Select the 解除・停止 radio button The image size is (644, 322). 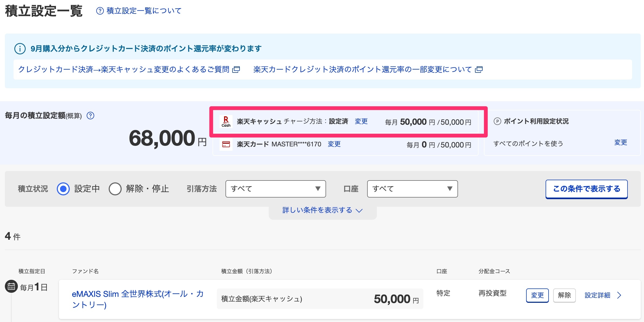(115, 189)
